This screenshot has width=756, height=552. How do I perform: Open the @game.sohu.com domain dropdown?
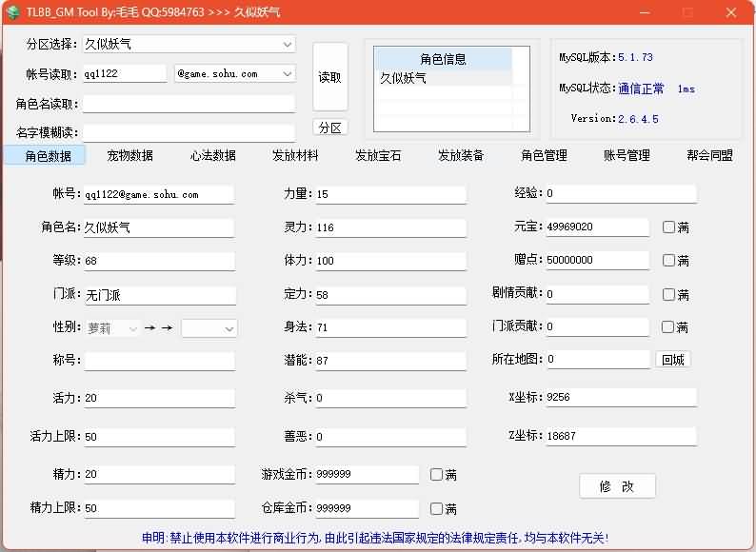point(235,74)
